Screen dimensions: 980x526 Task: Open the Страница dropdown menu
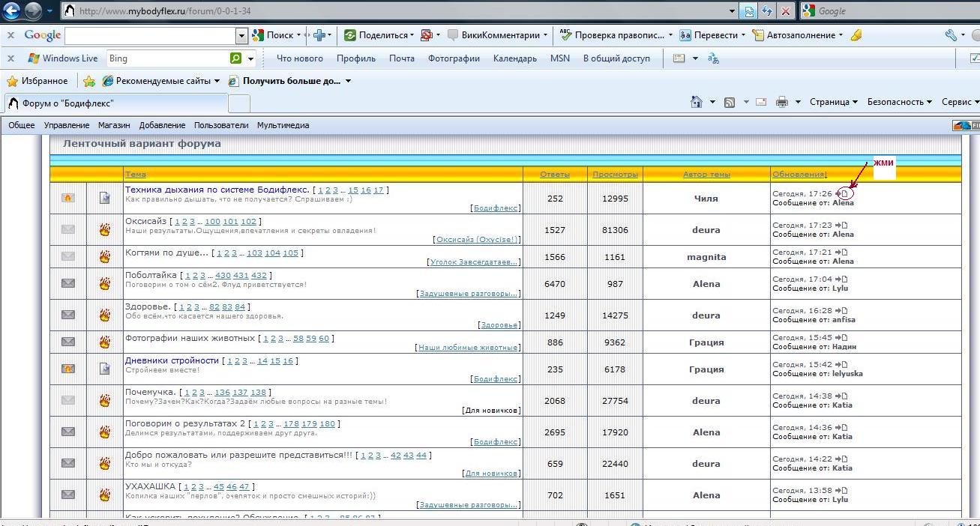[833, 102]
